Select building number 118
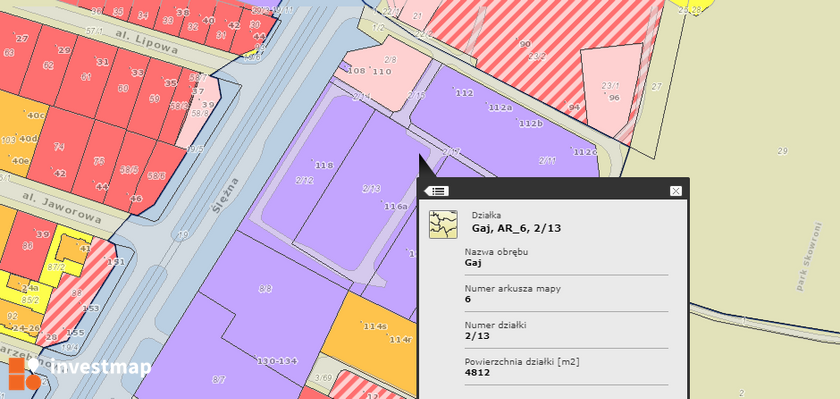 click(324, 165)
